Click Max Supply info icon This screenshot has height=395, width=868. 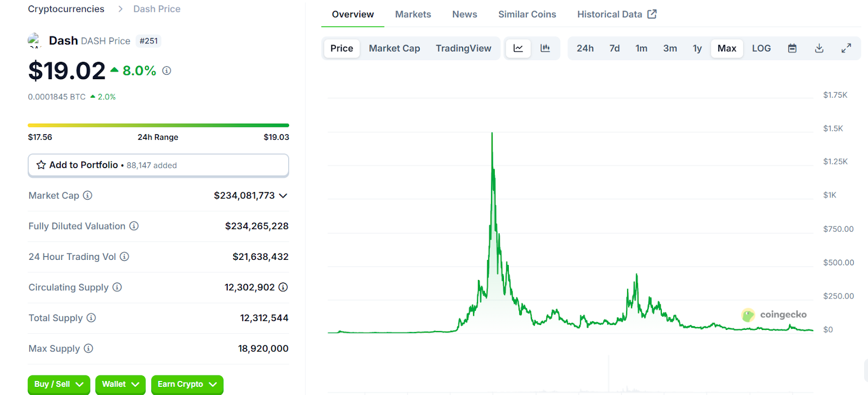click(88, 348)
